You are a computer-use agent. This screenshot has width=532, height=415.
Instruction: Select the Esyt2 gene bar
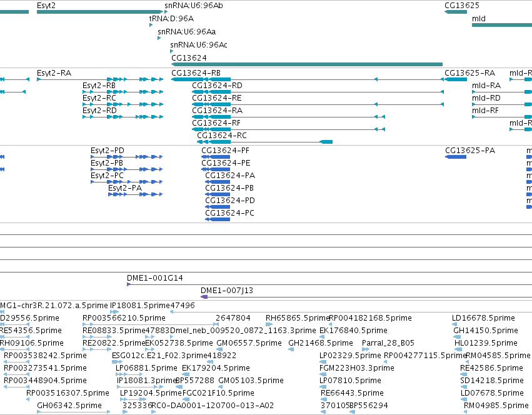coord(100,12)
